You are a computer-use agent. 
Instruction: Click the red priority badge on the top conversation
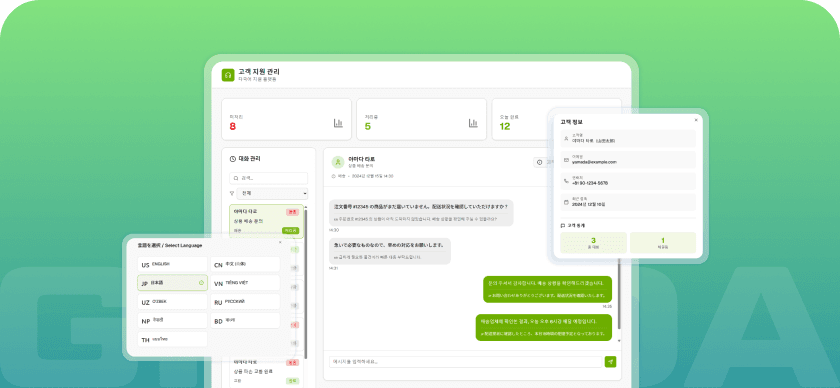coord(292,212)
